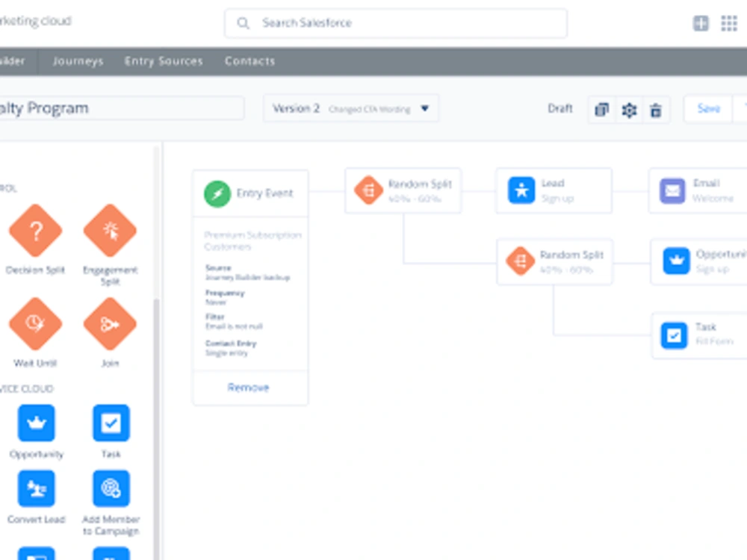Click the first Random Split node icon
This screenshot has width=747, height=560.
(369, 190)
